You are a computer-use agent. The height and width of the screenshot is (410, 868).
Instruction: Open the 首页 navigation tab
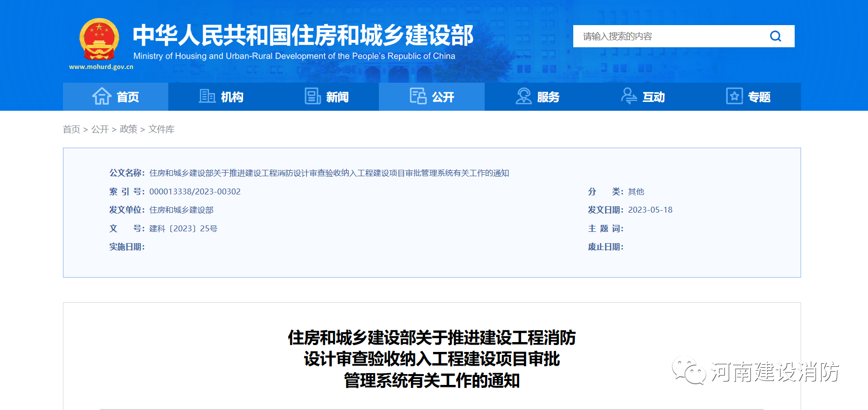tap(116, 96)
